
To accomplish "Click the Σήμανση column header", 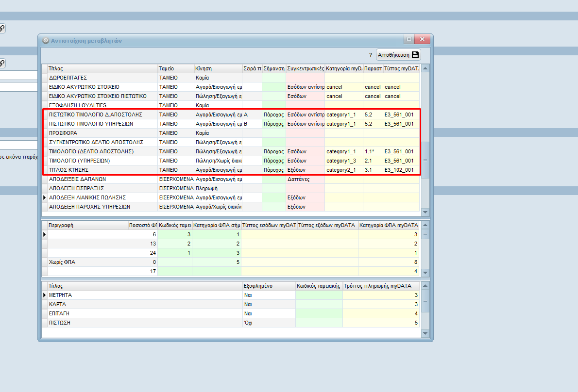I will (274, 68).
